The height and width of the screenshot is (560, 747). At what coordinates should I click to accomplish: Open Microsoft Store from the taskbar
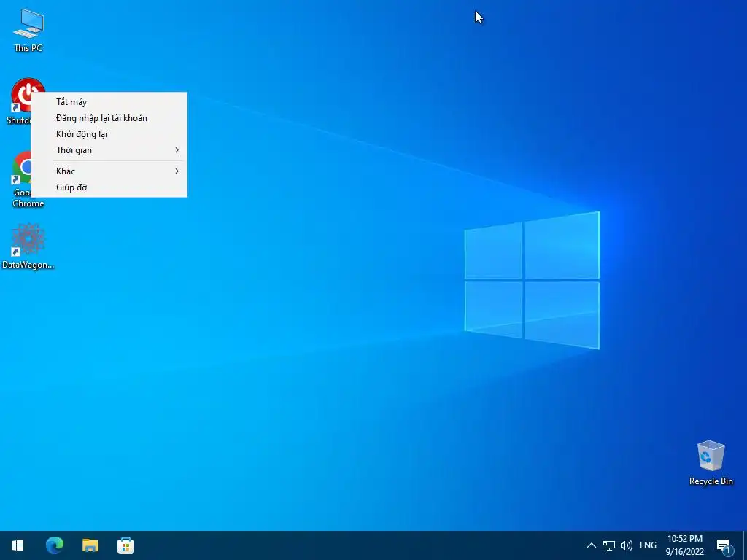pos(125,545)
